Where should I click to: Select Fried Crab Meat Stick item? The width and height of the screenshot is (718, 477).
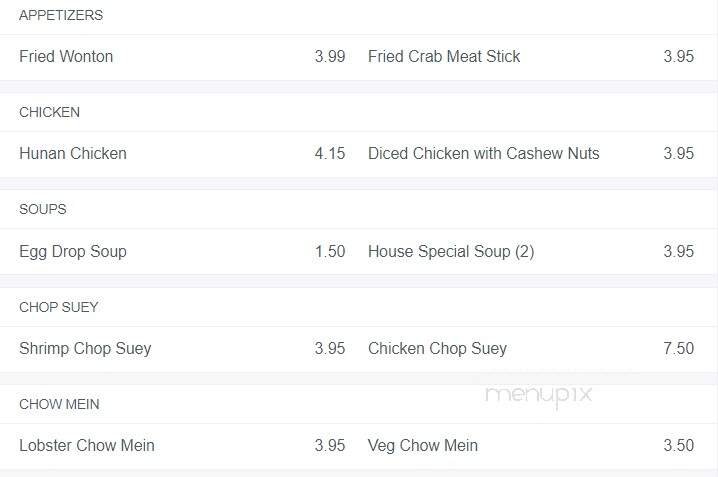[444, 57]
